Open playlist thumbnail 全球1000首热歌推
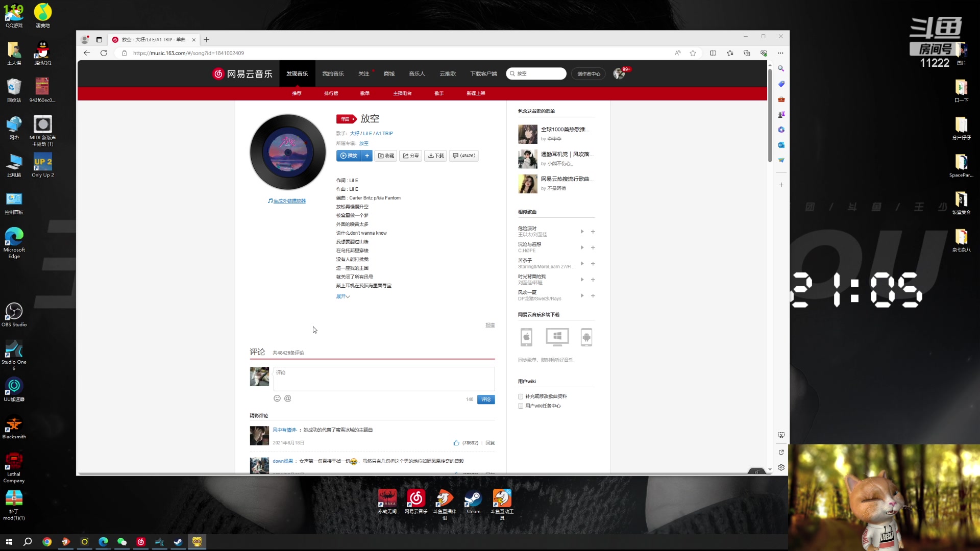 coord(528,134)
